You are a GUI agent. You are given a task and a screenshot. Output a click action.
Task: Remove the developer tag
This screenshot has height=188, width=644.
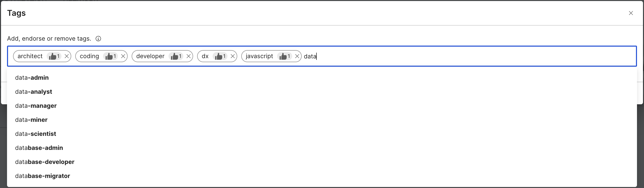189,56
